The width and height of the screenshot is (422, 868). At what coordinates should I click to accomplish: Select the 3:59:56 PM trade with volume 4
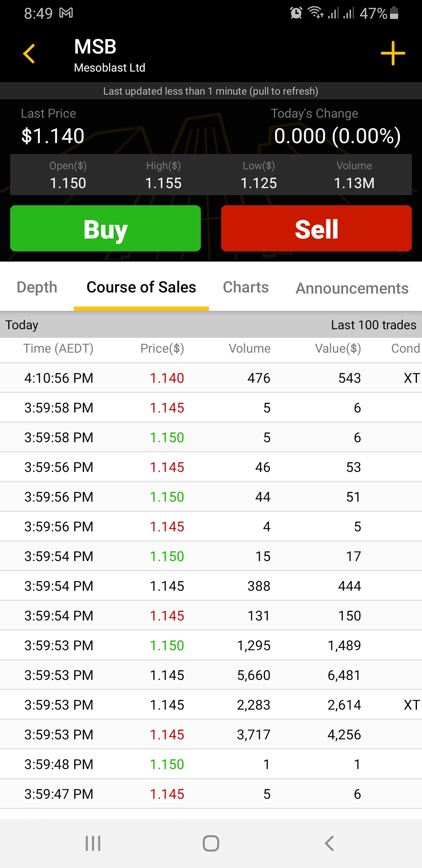pos(211,527)
